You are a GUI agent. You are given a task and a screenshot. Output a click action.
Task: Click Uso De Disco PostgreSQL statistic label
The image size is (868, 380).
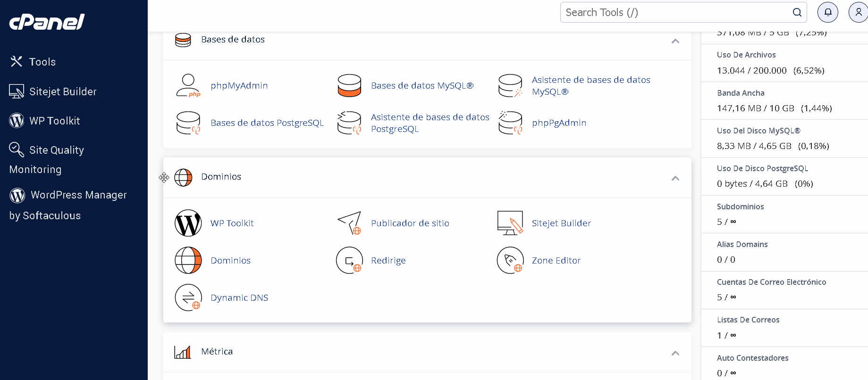tap(762, 168)
